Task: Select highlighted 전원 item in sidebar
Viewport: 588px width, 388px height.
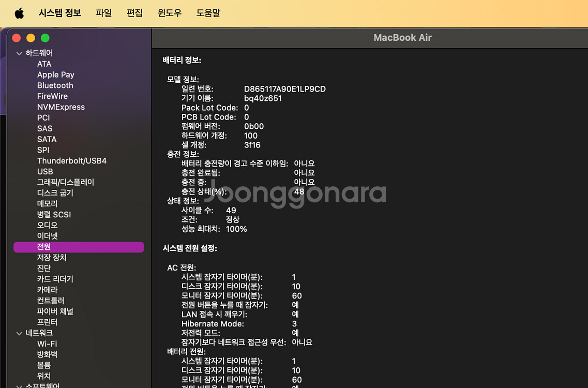Action: pos(79,247)
